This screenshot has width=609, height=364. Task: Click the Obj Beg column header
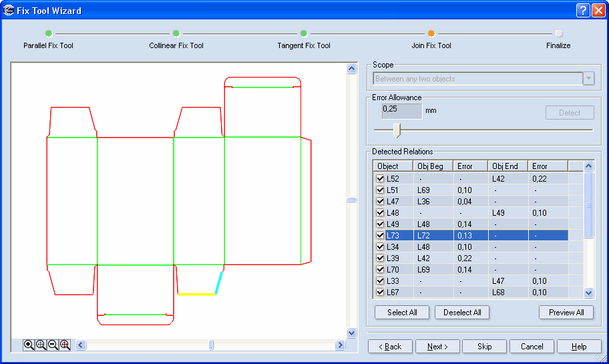433,166
